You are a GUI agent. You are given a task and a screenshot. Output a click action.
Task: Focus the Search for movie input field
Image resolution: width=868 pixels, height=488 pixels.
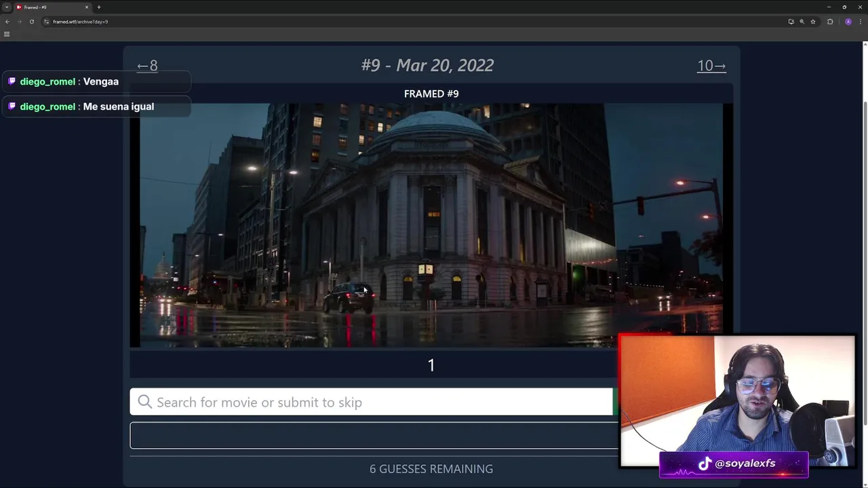(x=371, y=402)
